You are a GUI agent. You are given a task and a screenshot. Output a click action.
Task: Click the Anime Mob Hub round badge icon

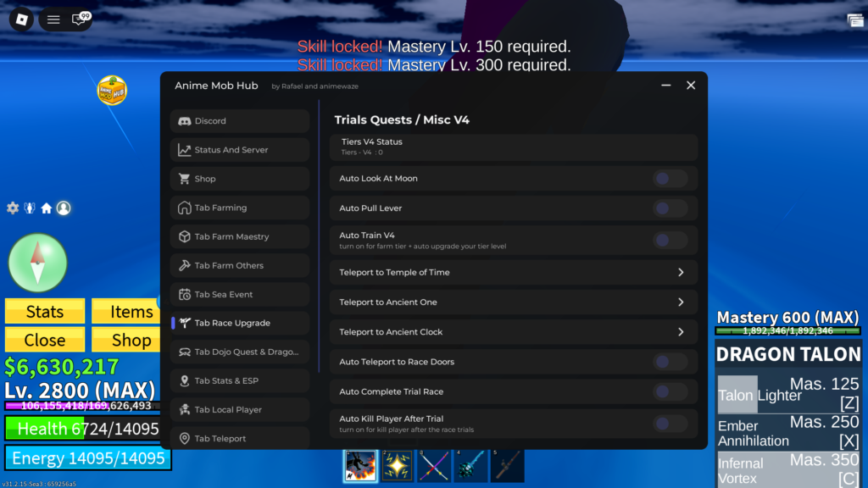pyautogui.click(x=112, y=91)
